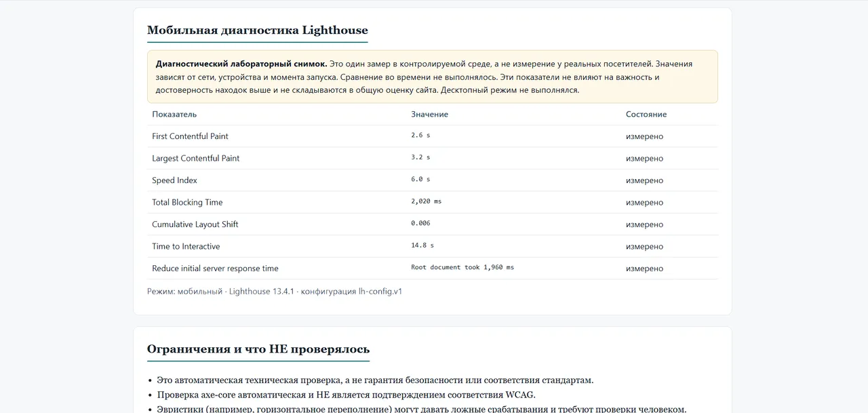Select the 'Largest Contentful Paint' row label
Screen dimensions: 868x413
(x=196, y=158)
